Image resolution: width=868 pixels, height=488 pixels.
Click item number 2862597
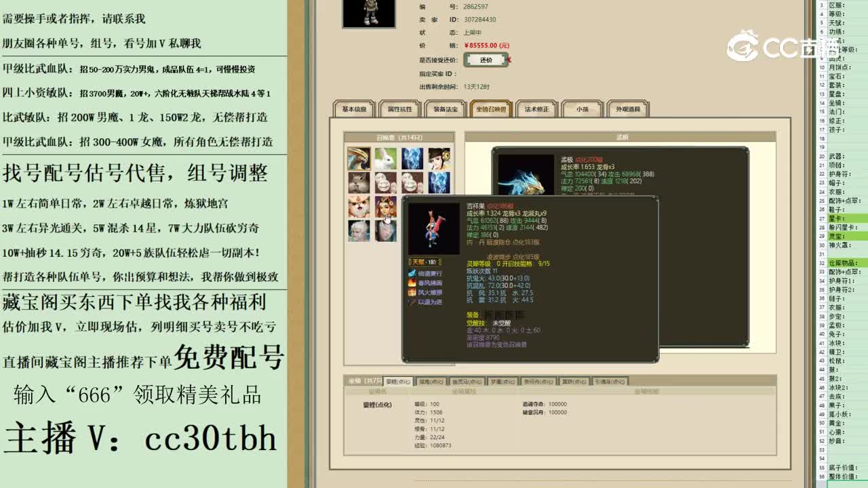coord(476,7)
